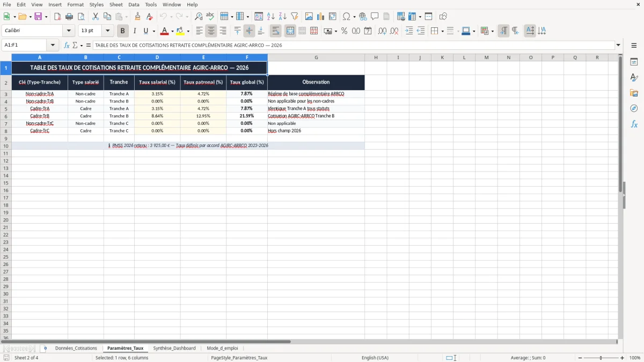This screenshot has width=644, height=362.
Task: Click the Print icon
Action: click(x=69, y=17)
